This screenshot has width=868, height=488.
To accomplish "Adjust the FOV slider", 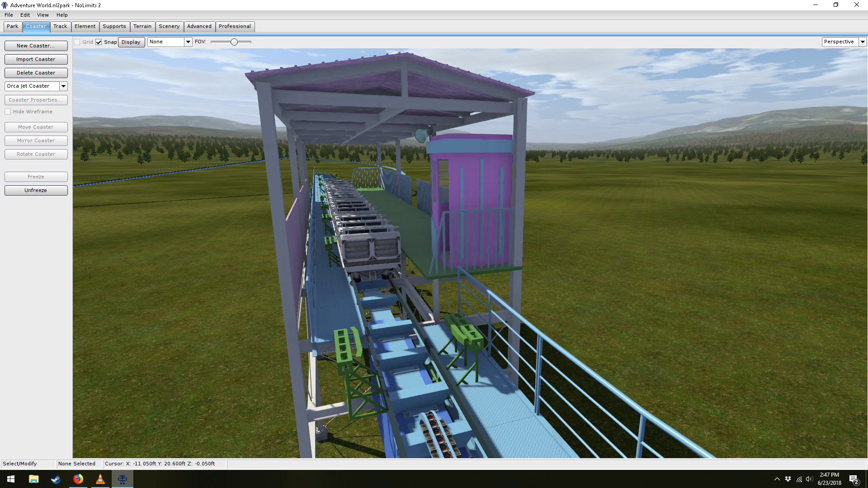I will [x=234, y=42].
